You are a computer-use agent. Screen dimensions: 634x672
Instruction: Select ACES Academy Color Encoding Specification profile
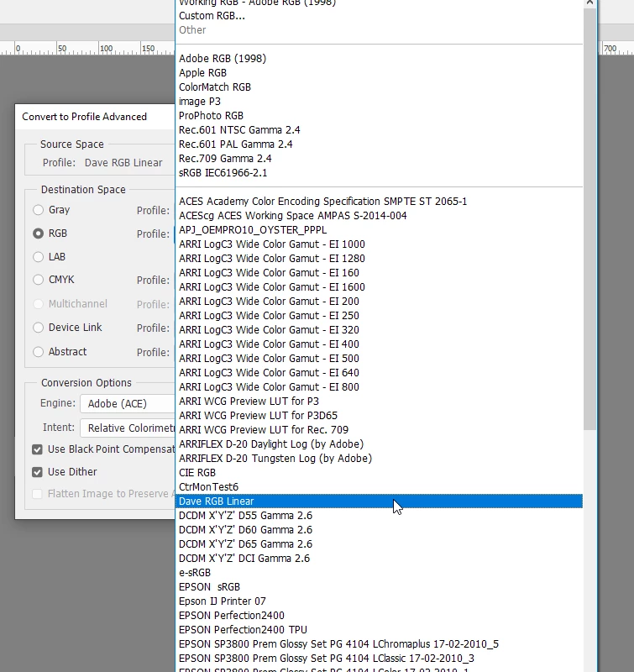(379, 202)
